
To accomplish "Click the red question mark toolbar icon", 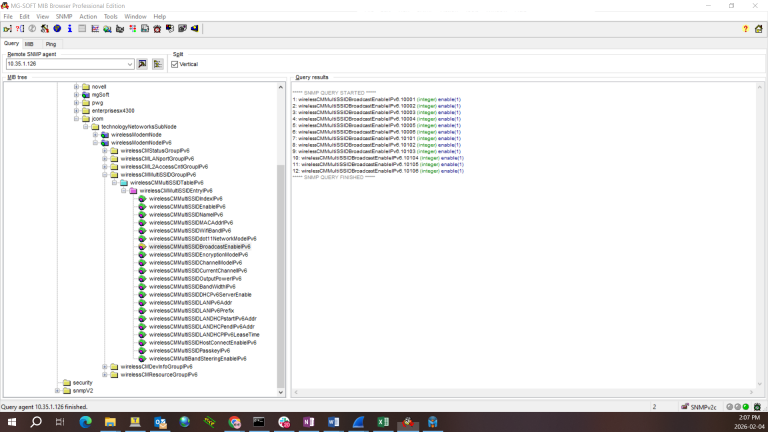I will pyautogui.click(x=20, y=29).
